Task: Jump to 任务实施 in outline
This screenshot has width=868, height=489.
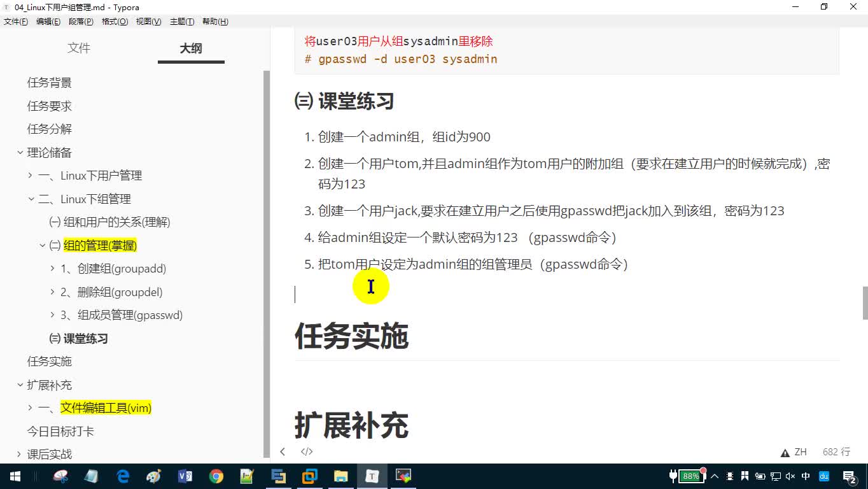Action: tap(49, 362)
